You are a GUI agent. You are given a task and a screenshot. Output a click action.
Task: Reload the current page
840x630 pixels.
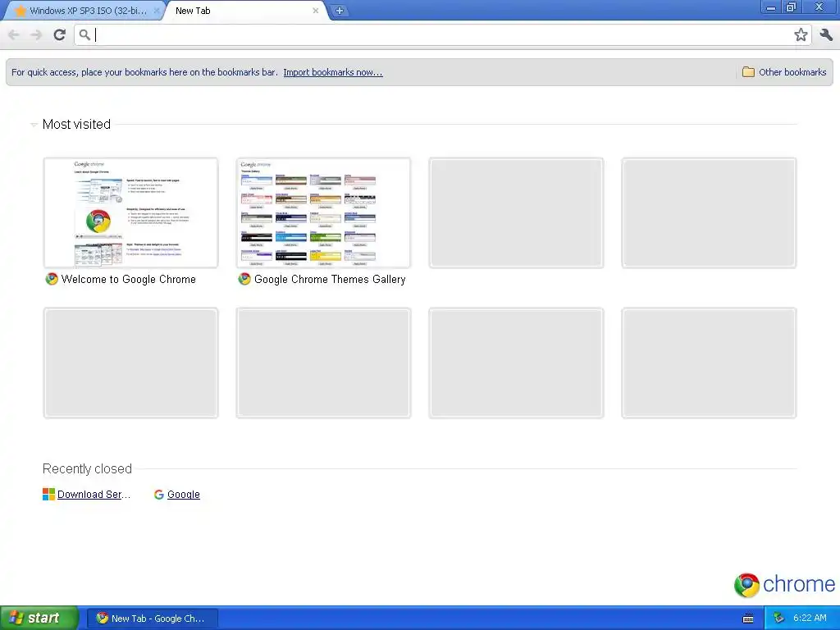tap(59, 34)
